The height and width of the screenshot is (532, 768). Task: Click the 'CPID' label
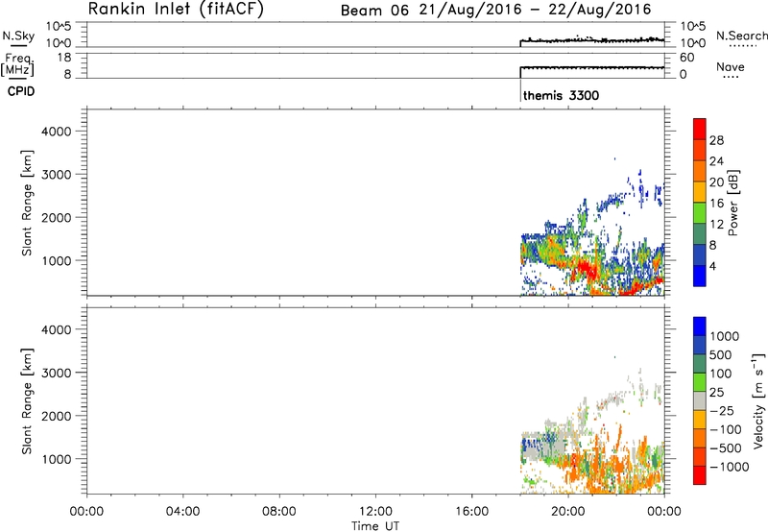click(21, 91)
